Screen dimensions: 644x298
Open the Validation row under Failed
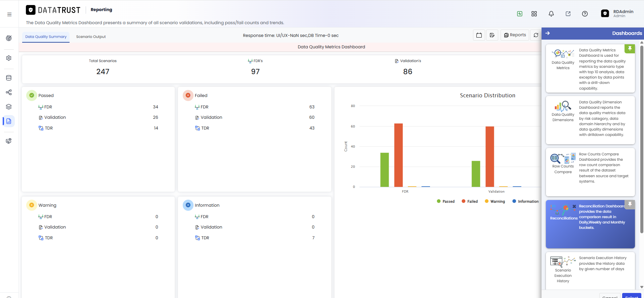255,117
